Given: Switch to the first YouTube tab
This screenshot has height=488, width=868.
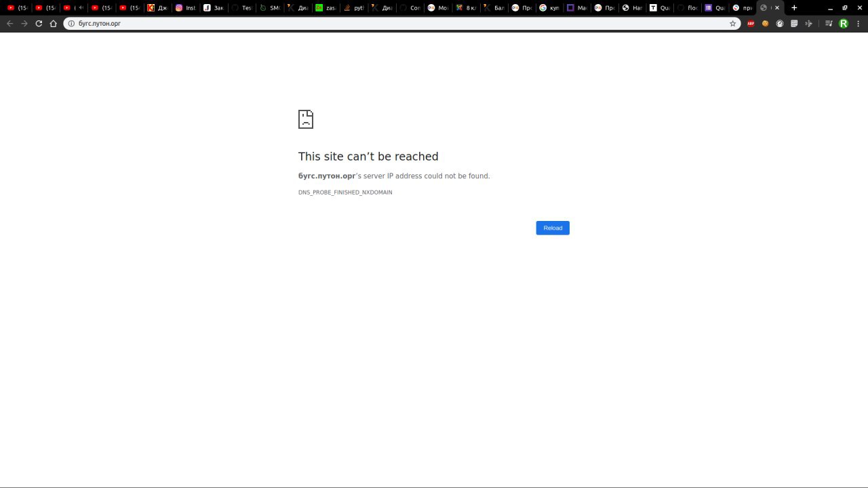Looking at the screenshot, I should coord(18,7).
